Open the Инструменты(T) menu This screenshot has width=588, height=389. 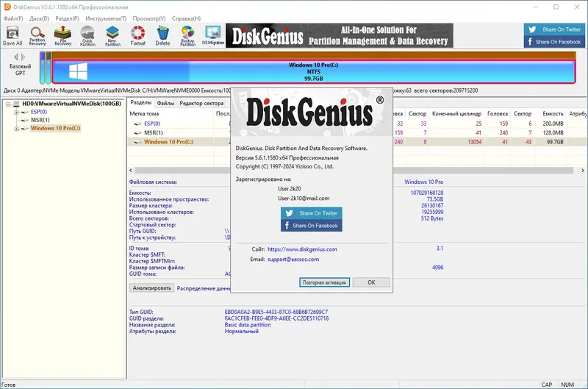(x=106, y=18)
